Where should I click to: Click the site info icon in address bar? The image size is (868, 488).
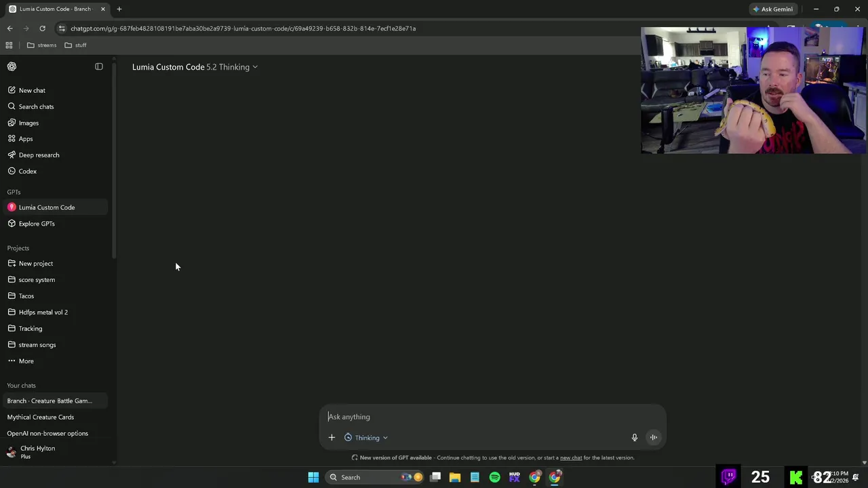(x=62, y=28)
